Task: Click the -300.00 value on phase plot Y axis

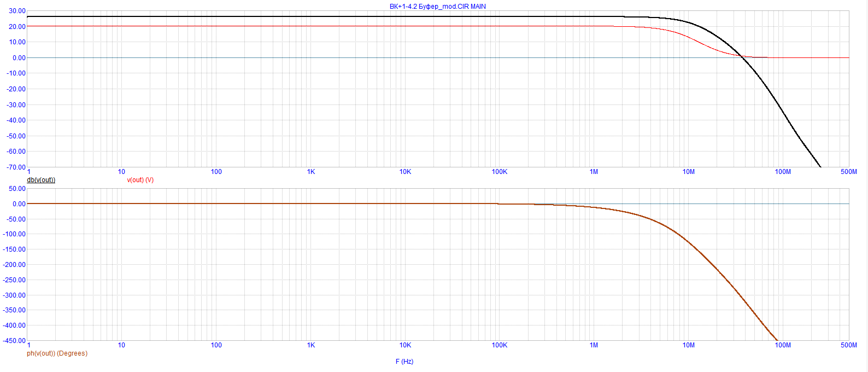Action: coord(14,295)
